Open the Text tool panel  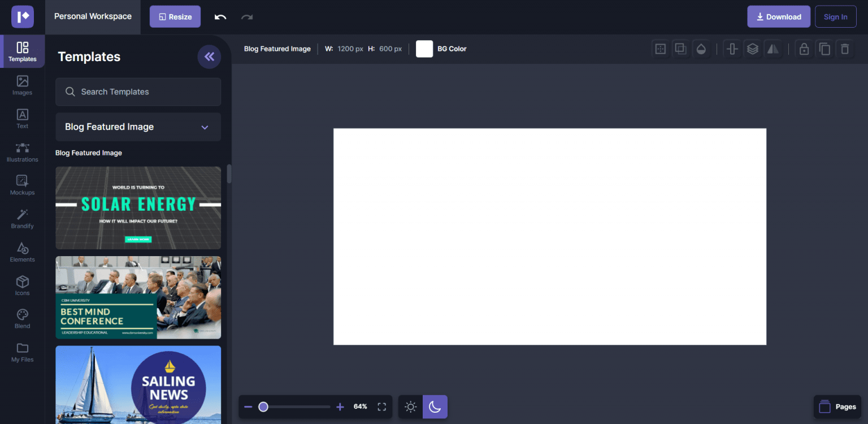point(23,119)
